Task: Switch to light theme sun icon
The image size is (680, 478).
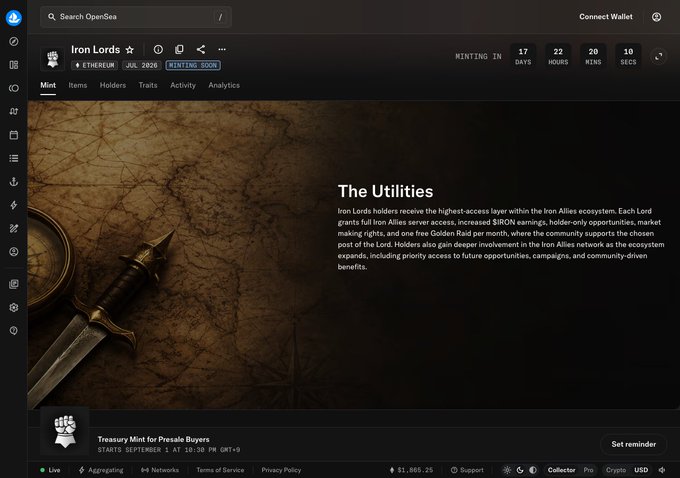Action: click(x=507, y=470)
